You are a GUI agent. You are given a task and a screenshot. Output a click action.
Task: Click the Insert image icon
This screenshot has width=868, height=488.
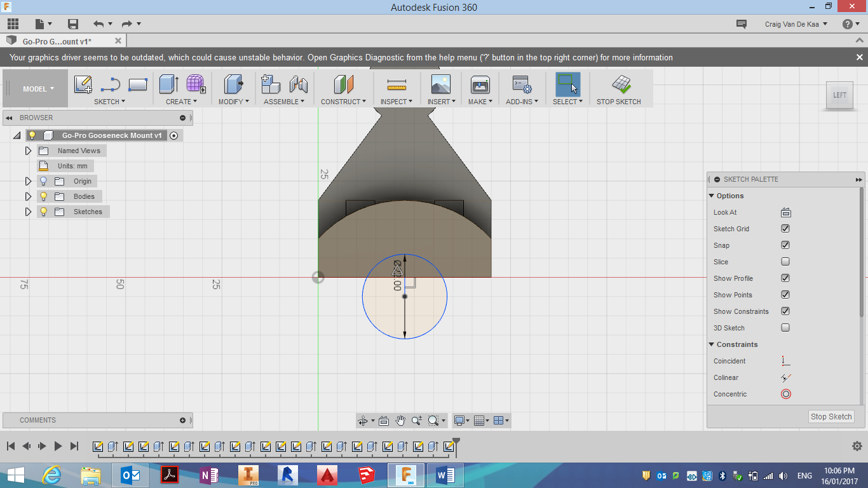440,85
